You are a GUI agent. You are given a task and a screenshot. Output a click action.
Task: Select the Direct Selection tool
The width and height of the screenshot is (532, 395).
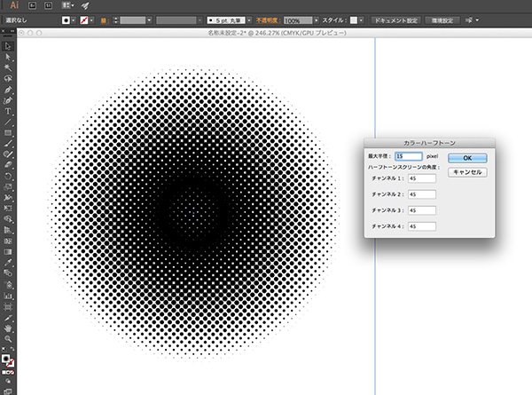(x=8, y=55)
